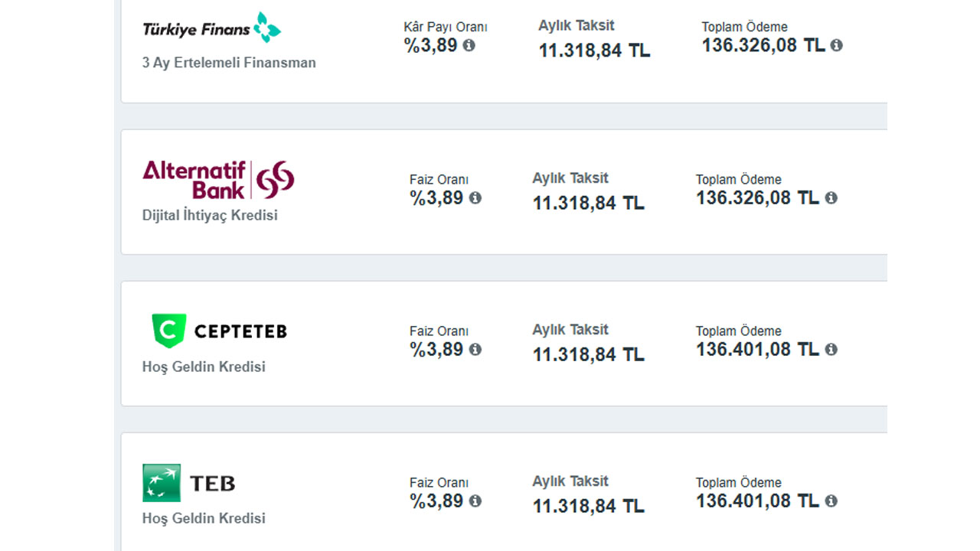The width and height of the screenshot is (980, 551).
Task: Click Türkiye Finans Kâr Payı Oranı label
Action: (446, 27)
